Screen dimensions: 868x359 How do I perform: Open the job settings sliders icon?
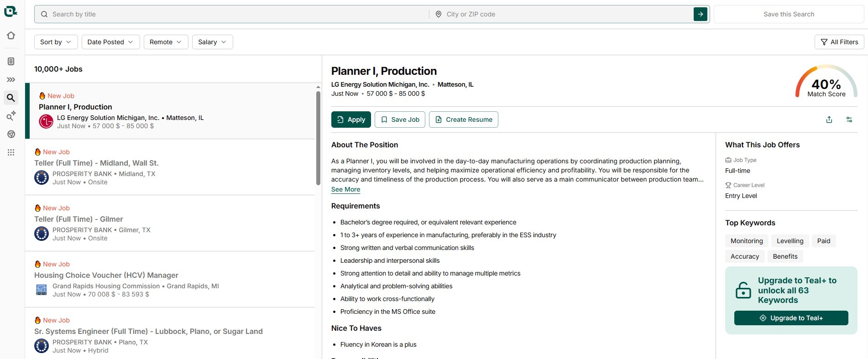point(849,120)
